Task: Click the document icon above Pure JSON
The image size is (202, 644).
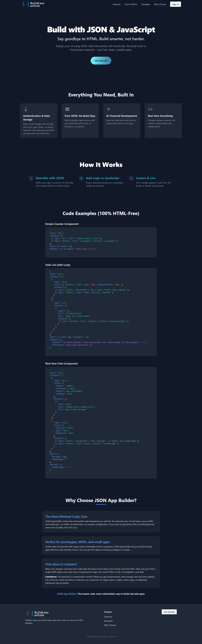Action: click(x=67, y=109)
